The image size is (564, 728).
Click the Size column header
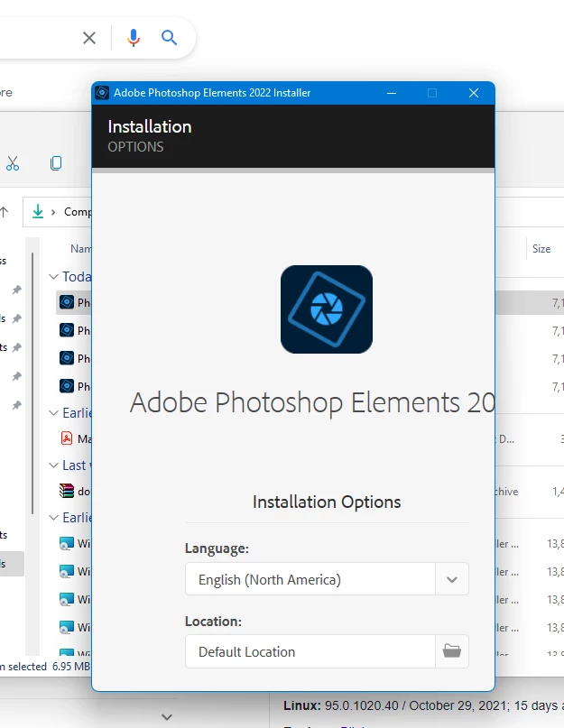[x=541, y=249]
